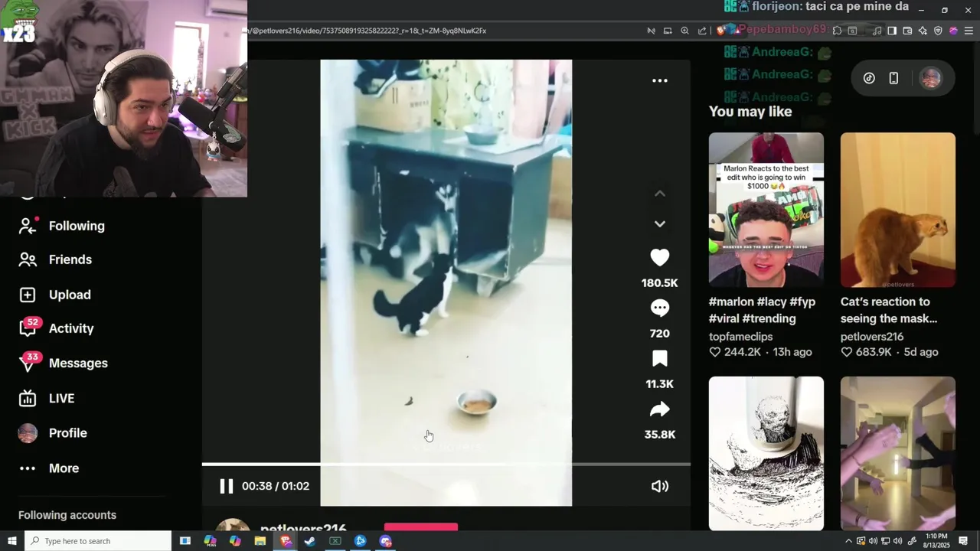980x551 pixels.
Task: Open the Windows Start menu
Action: [x=11, y=541]
